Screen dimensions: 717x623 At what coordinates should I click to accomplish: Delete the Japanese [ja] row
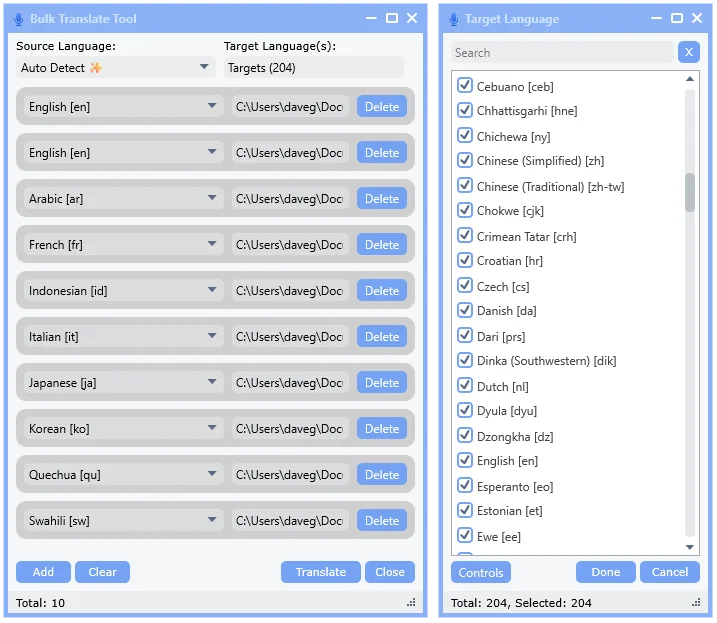click(381, 383)
